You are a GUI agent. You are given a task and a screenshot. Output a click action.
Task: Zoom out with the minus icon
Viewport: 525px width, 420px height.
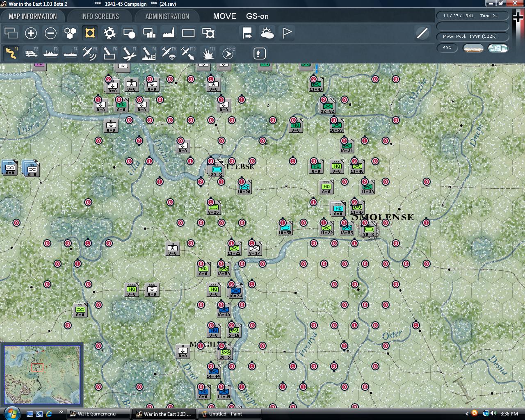click(x=50, y=33)
